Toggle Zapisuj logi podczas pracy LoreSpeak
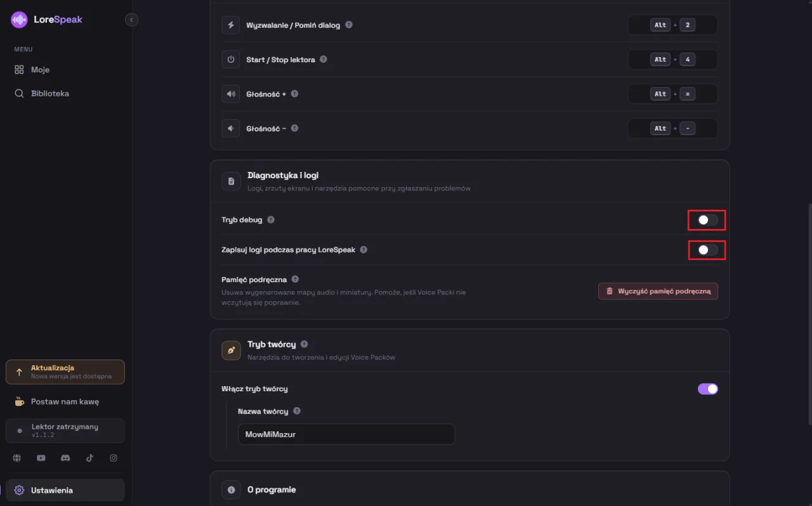Screen dimensions: 812x506 click(x=708, y=250)
